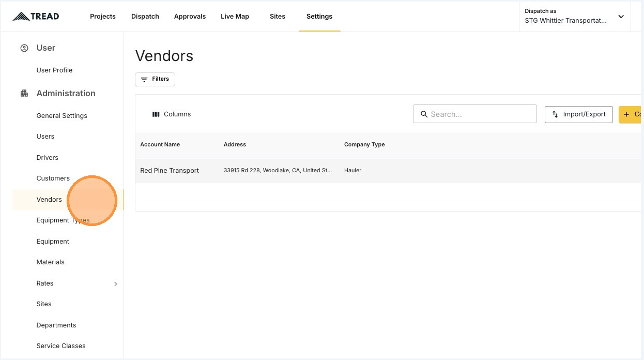The width and height of the screenshot is (644, 360).
Task: Sort by Address column header
Action: (x=235, y=145)
